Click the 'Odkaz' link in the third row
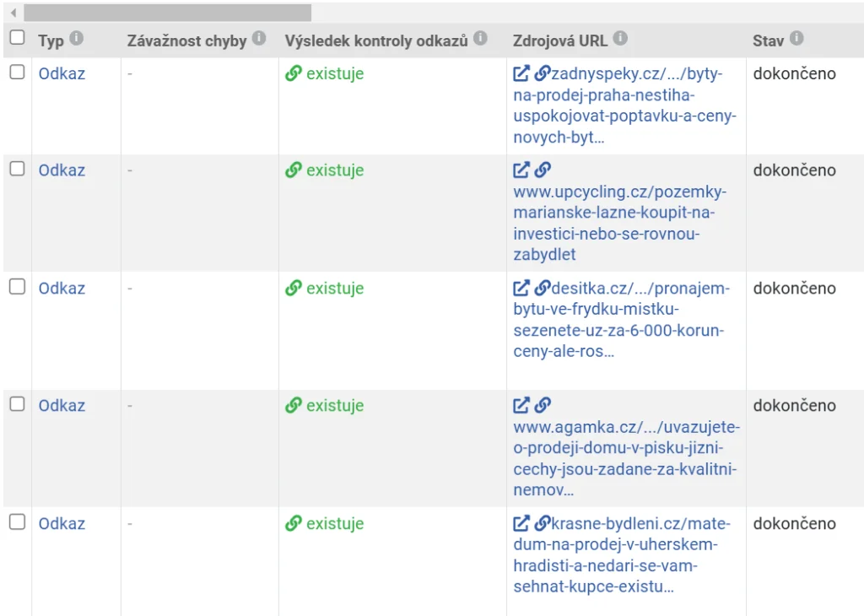 60,287
